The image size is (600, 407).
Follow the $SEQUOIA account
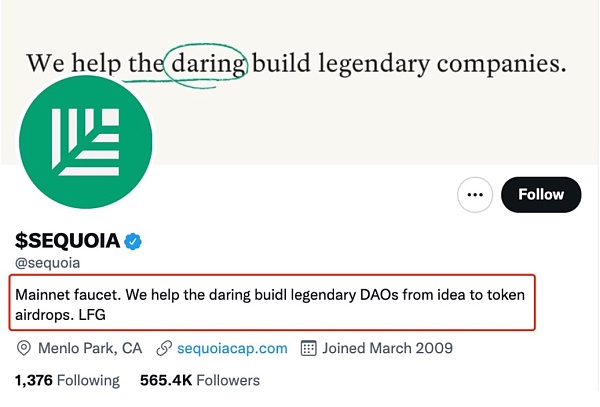coord(540,194)
